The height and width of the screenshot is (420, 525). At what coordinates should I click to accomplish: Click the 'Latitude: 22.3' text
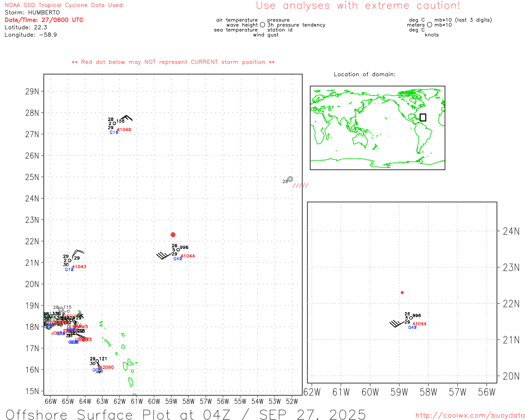click(26, 27)
